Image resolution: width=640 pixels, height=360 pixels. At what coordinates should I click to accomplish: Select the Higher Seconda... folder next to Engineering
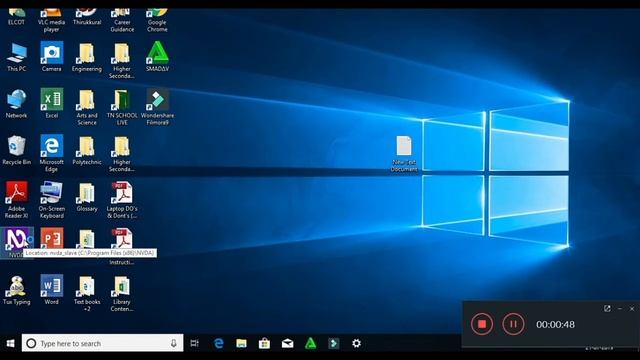(122, 60)
